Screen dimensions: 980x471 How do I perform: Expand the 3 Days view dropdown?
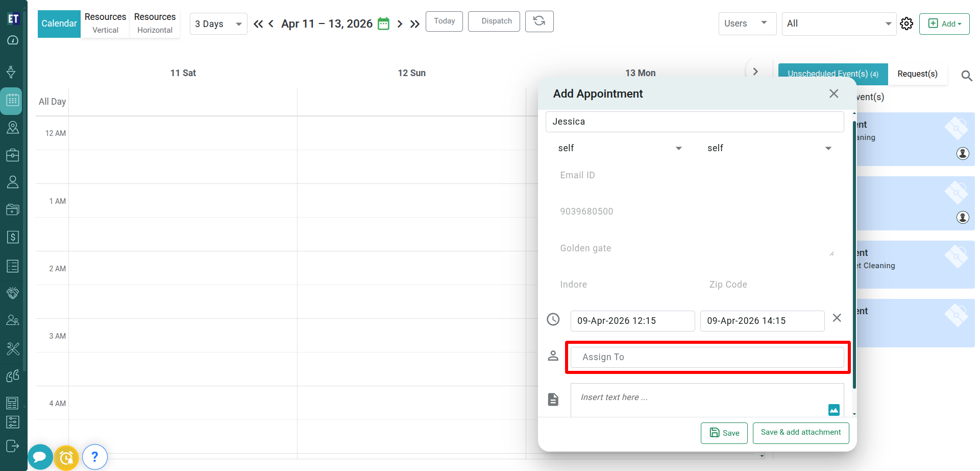click(x=218, y=24)
